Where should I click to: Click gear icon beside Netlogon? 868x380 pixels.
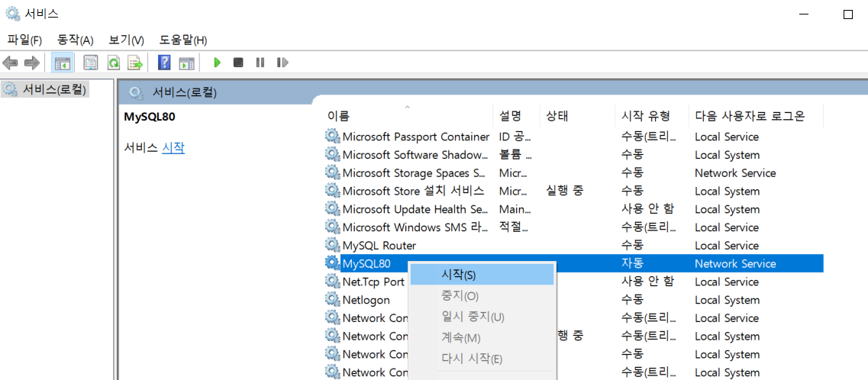(x=332, y=300)
